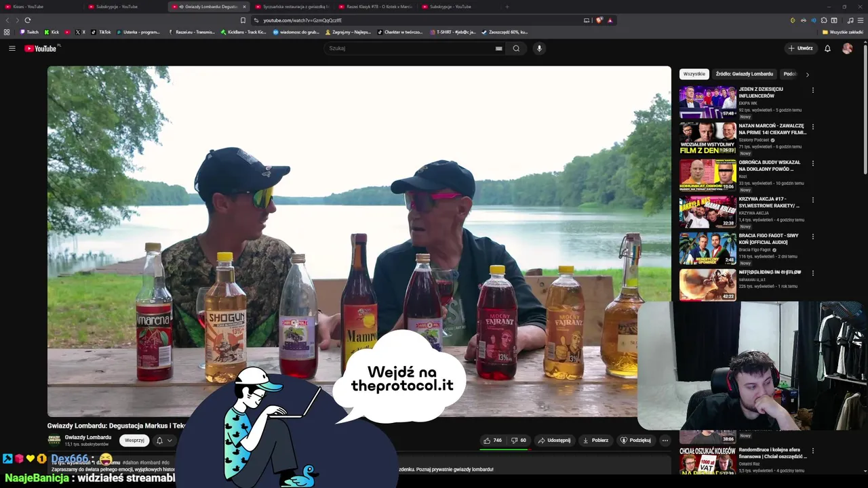Click the browser address bar URL

pos(302,20)
